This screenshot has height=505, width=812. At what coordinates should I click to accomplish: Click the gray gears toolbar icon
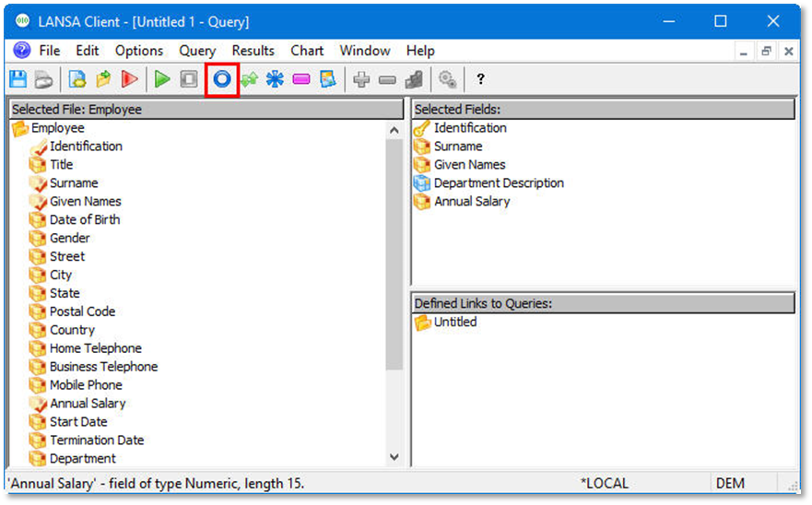pyautogui.click(x=447, y=79)
